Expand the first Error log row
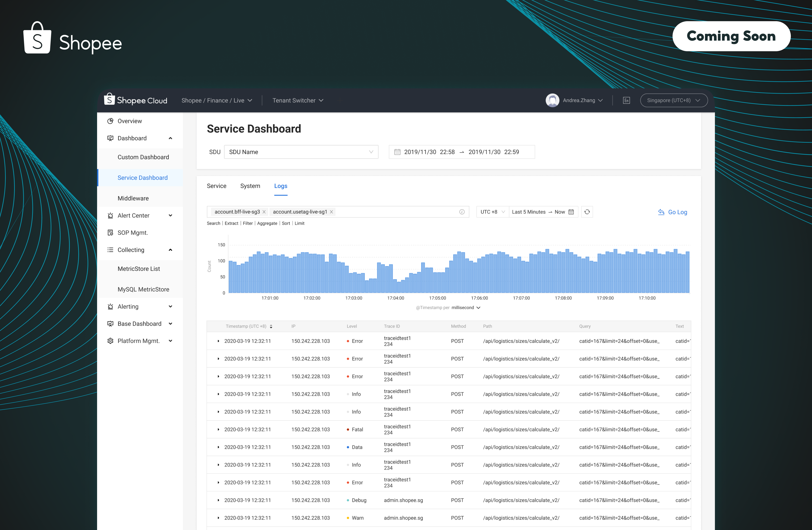 [218, 341]
